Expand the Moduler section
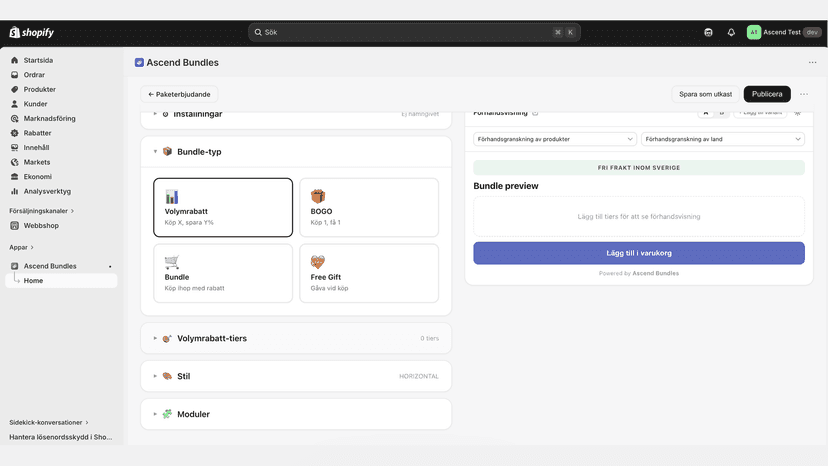The width and height of the screenshot is (828, 466). point(296,414)
